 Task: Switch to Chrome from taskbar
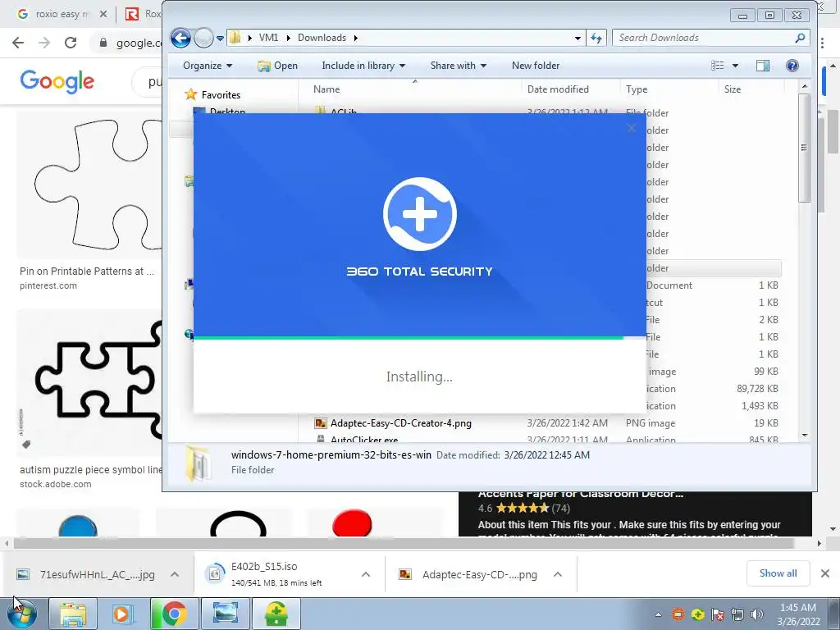click(x=174, y=614)
